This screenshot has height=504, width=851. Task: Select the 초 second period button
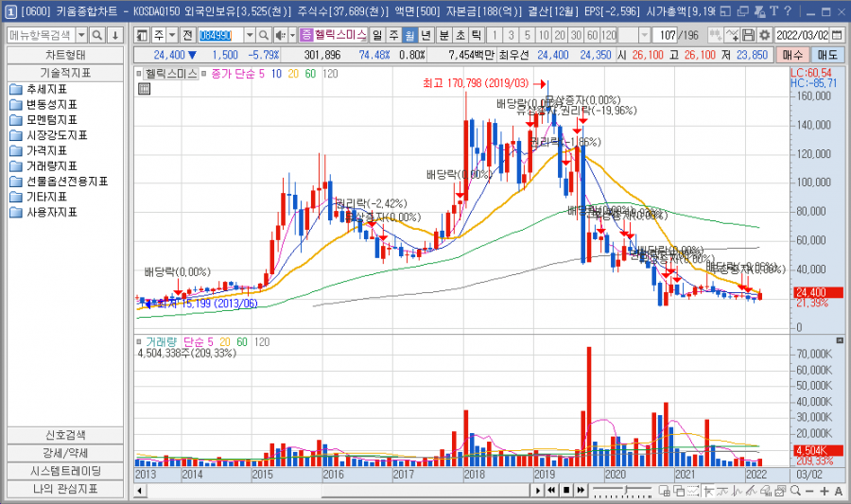(x=460, y=35)
